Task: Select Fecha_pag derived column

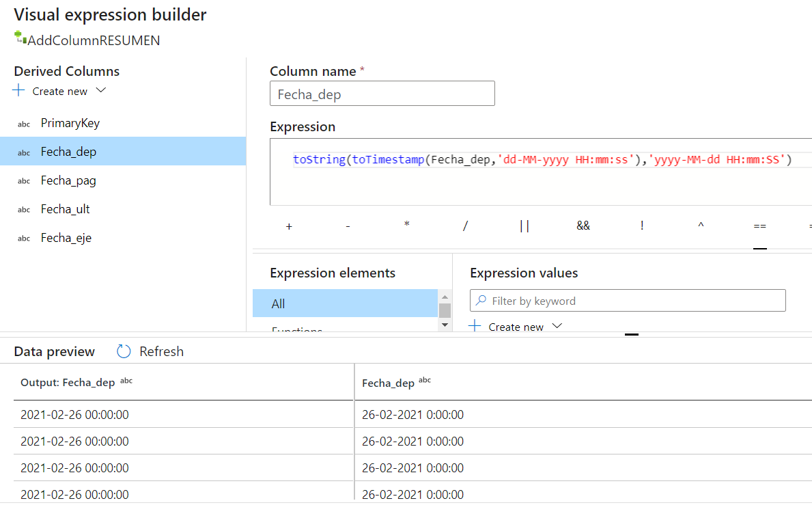Action: 123,180
